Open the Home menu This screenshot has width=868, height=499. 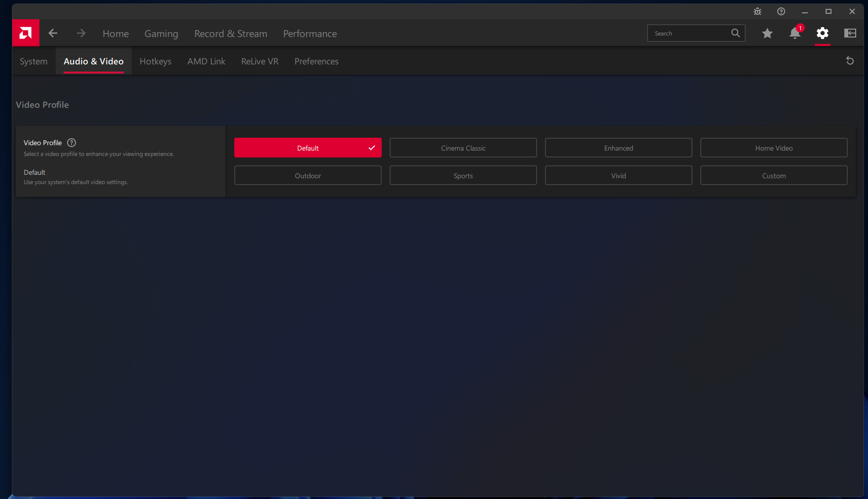click(116, 34)
